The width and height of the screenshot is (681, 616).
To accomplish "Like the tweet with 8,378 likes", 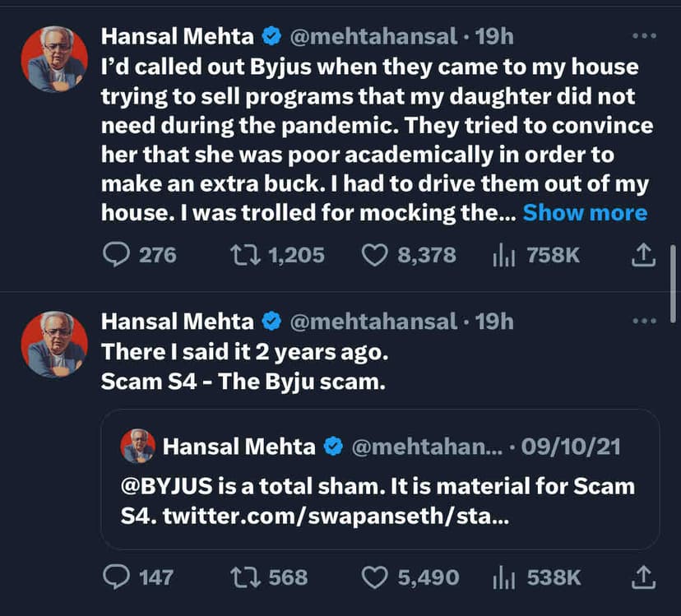I will coord(374,256).
